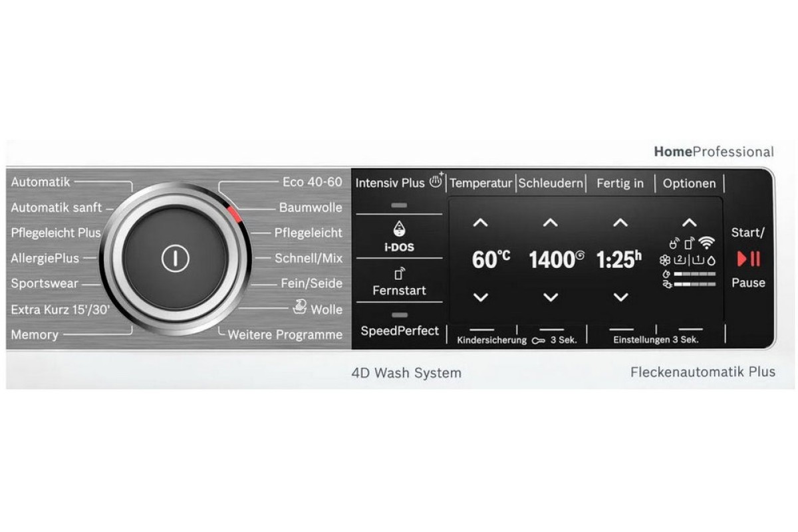Tap the Fernstart remote start icon

tap(399, 273)
